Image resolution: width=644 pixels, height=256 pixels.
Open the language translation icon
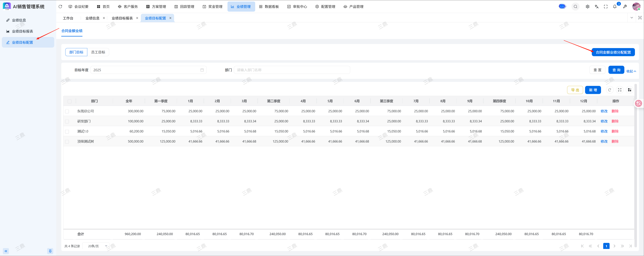[x=596, y=7]
